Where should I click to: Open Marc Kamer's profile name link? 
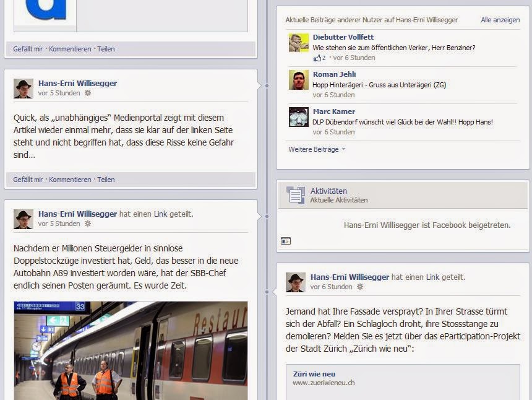(334, 111)
